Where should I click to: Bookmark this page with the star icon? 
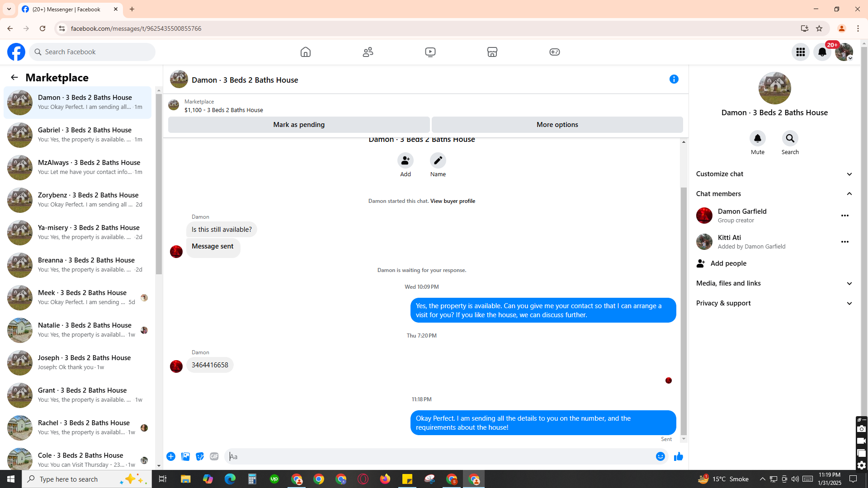point(819,28)
